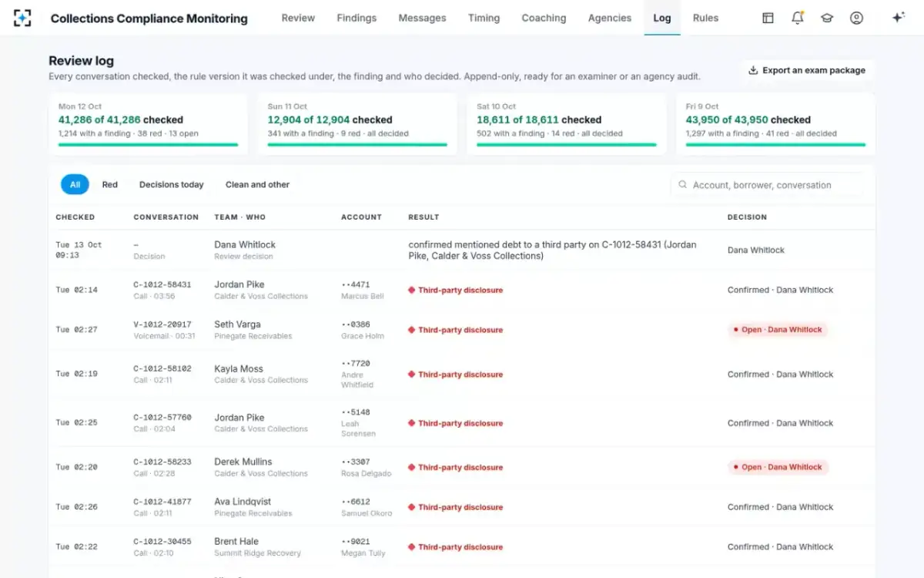Open the Coaching tab

click(544, 18)
